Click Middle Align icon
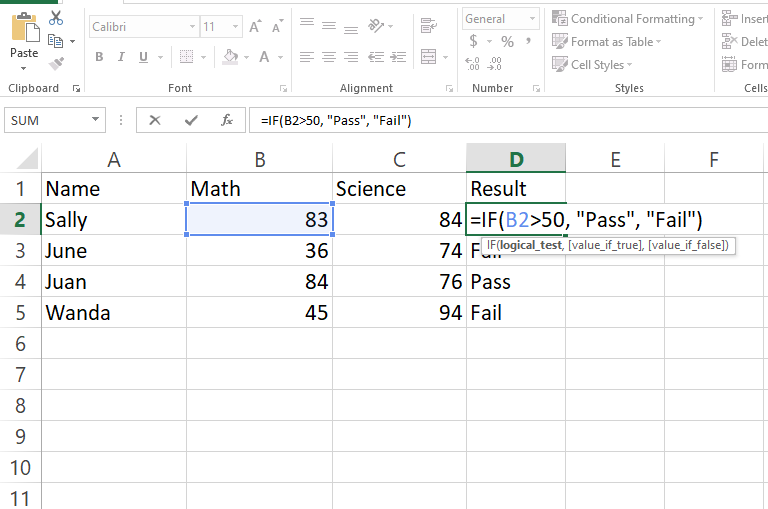 tap(329, 25)
